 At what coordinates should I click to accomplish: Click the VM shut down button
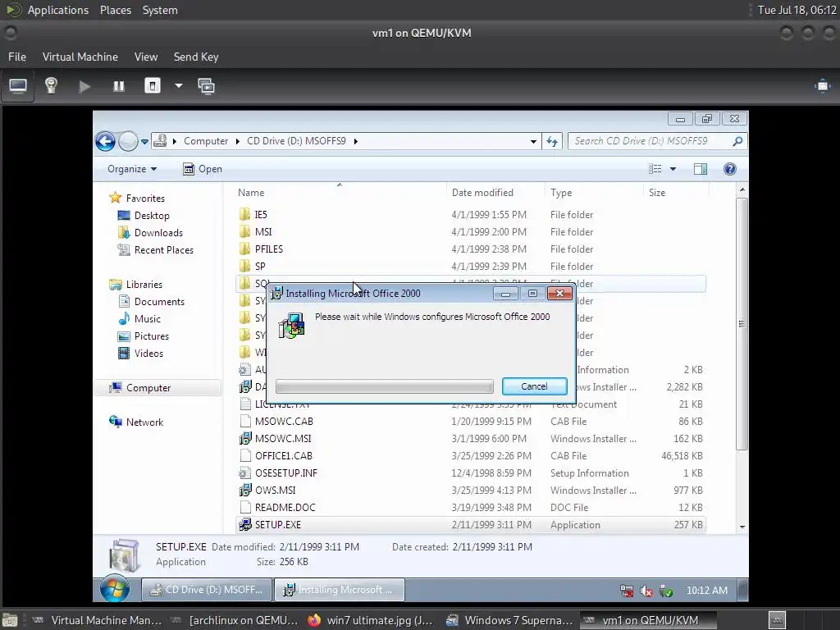[153, 86]
